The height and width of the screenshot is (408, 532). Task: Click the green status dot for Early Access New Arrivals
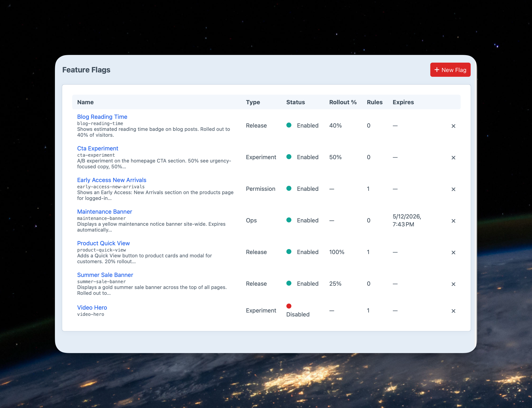pyautogui.click(x=289, y=188)
